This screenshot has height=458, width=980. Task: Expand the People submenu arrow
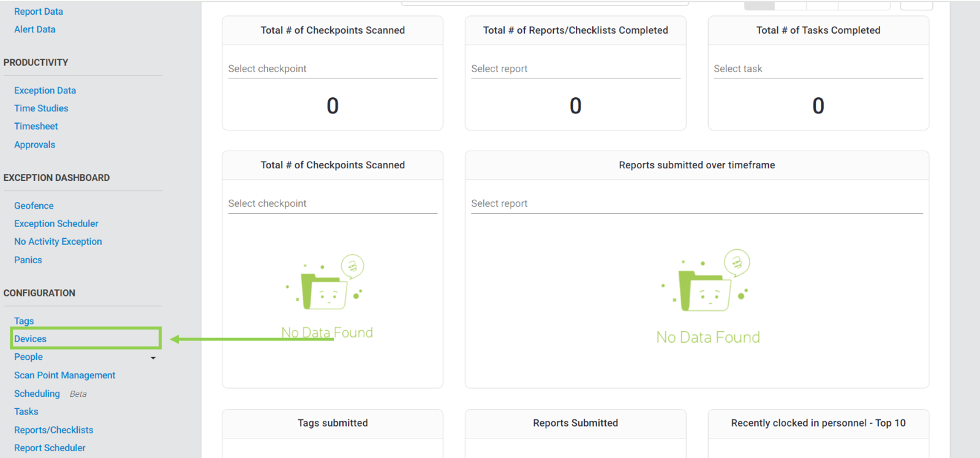[153, 358]
